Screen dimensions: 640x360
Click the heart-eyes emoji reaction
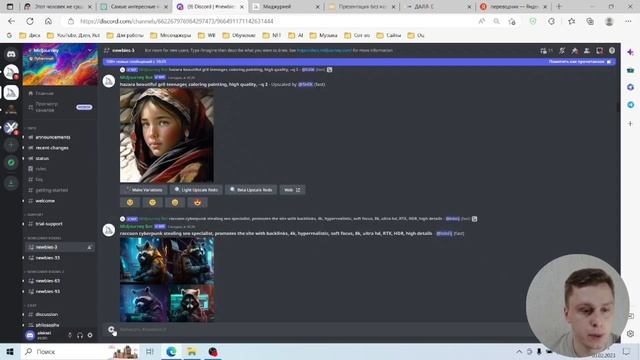[x=198, y=202]
